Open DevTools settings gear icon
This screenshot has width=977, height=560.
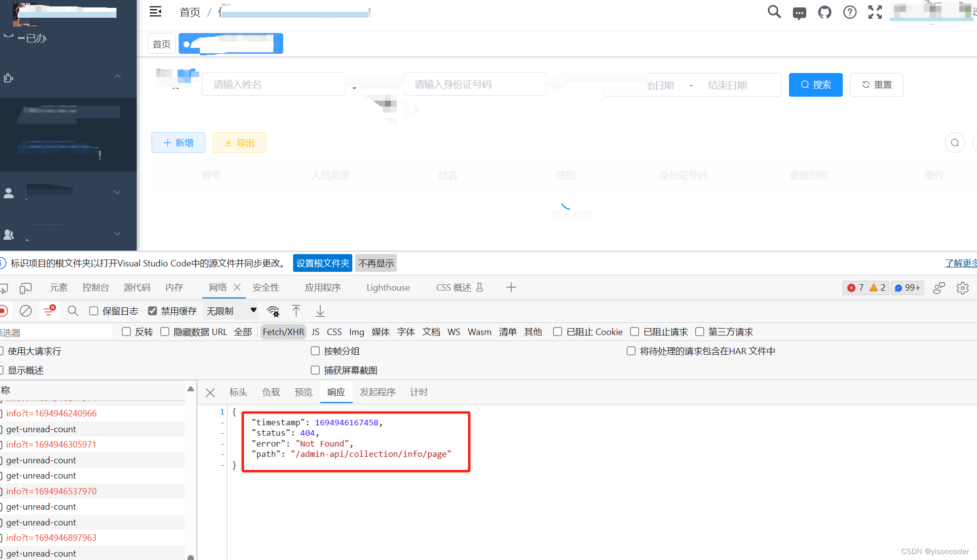tap(962, 288)
